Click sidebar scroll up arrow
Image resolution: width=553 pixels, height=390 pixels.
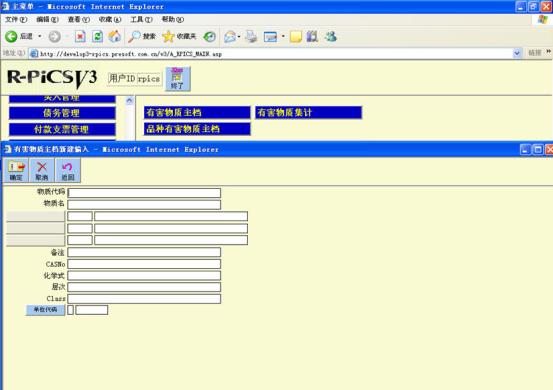tap(129, 101)
